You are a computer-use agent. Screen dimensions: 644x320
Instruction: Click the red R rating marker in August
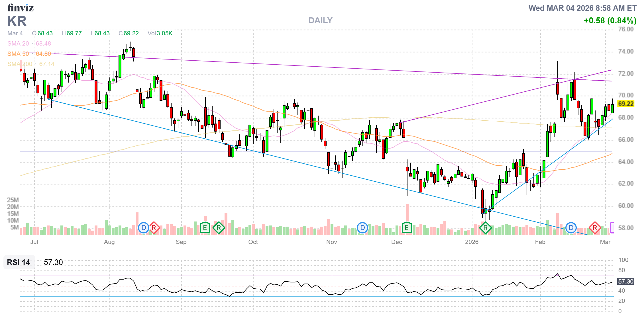(154, 228)
